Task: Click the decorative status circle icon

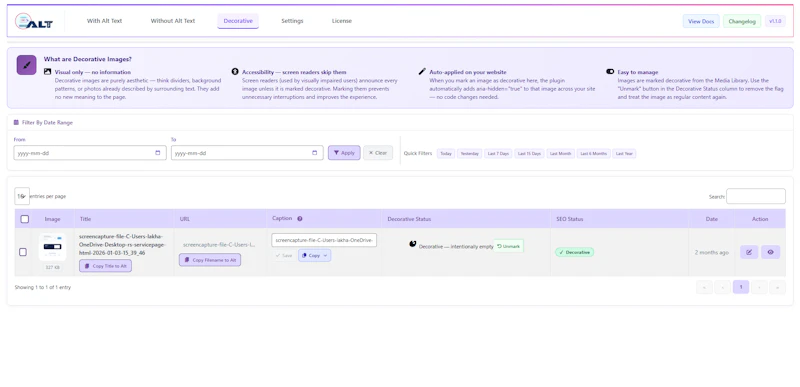Action: (x=413, y=244)
